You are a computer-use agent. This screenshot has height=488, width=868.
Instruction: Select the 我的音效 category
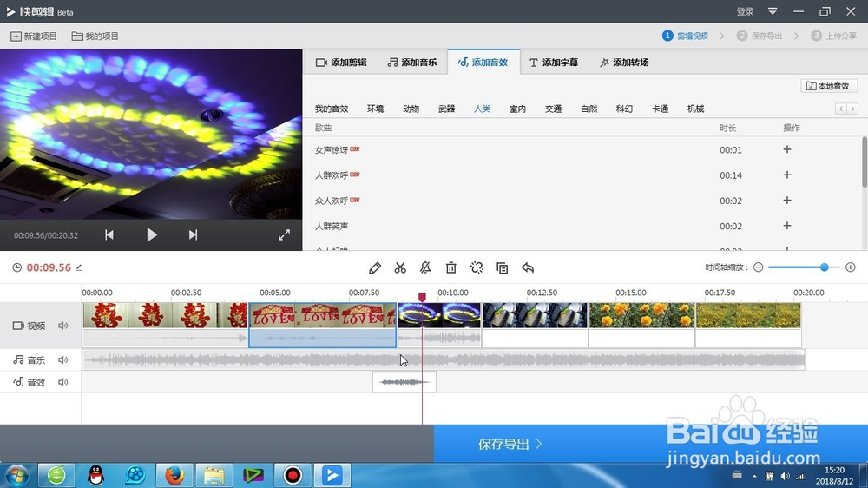tap(332, 109)
